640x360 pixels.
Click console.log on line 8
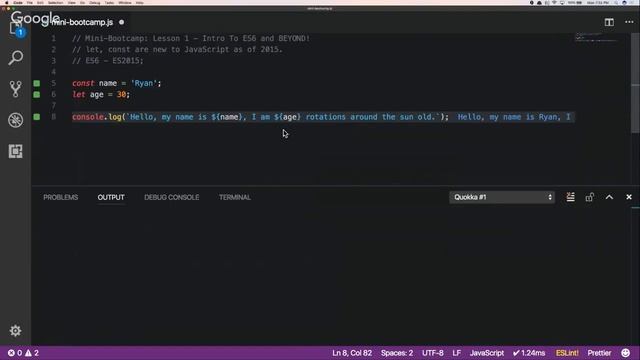(x=97, y=117)
